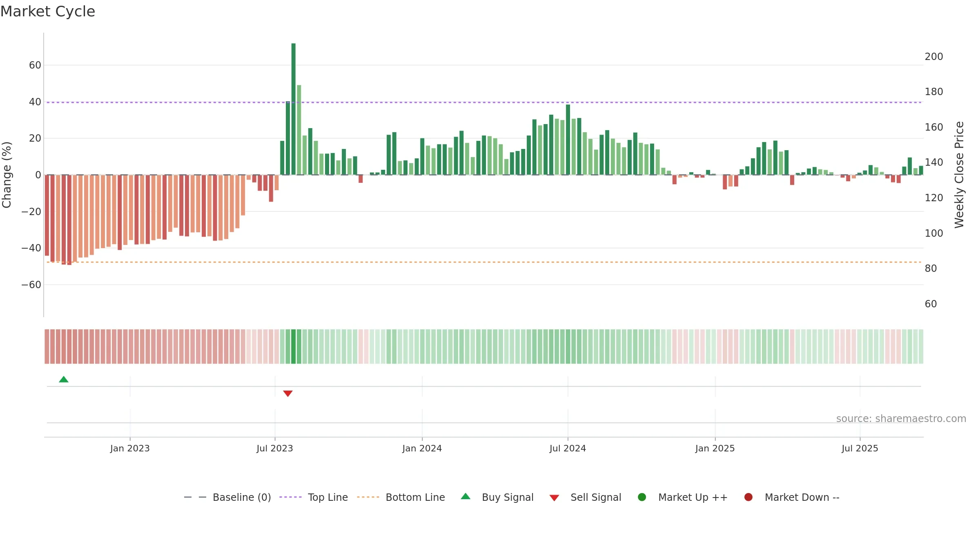Viewport: 980px width, 551px height.
Task: Click the 80 tick on price axis
Action: (931, 269)
